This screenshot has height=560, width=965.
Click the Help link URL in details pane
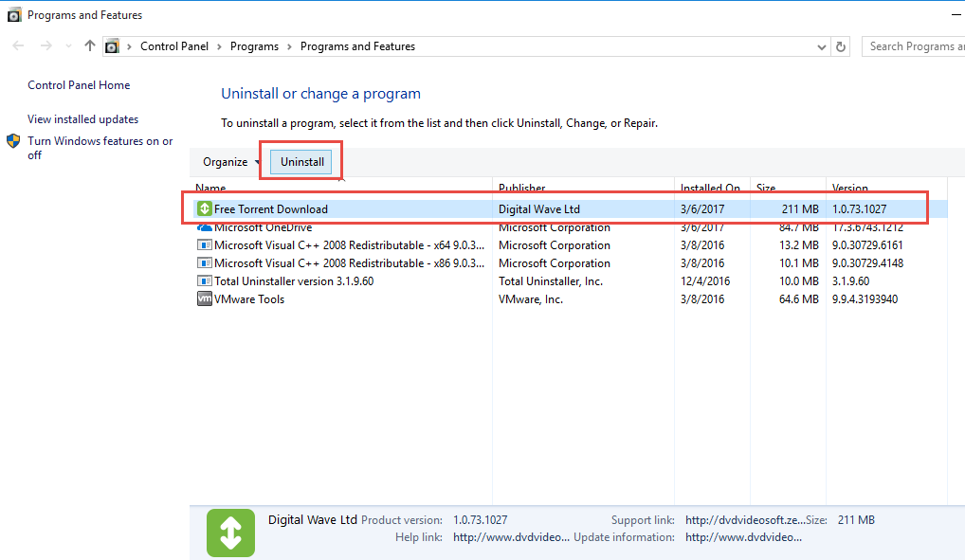coord(512,537)
